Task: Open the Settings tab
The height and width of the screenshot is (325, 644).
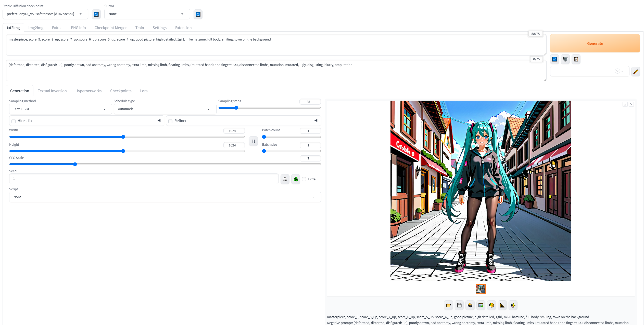Action: (x=159, y=28)
